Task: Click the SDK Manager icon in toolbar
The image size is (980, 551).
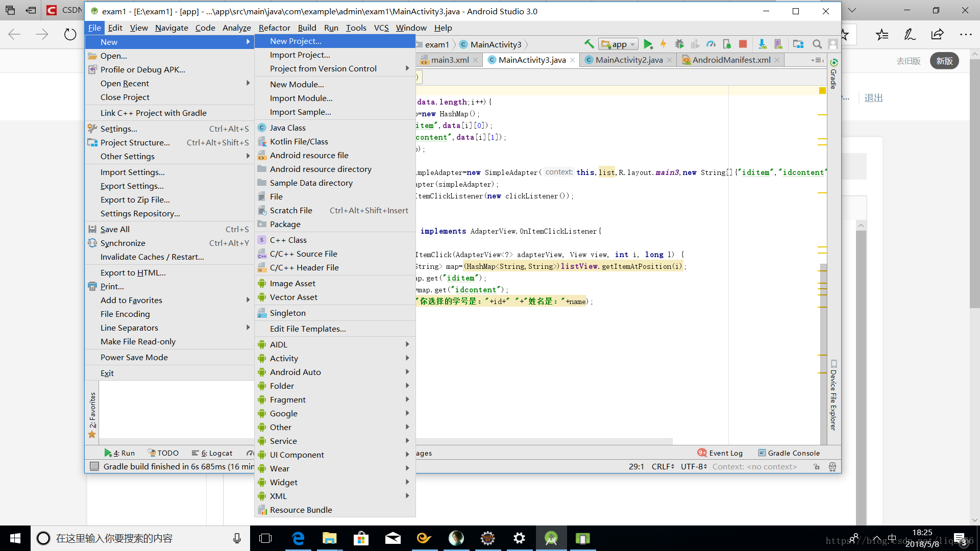Action: tap(761, 44)
